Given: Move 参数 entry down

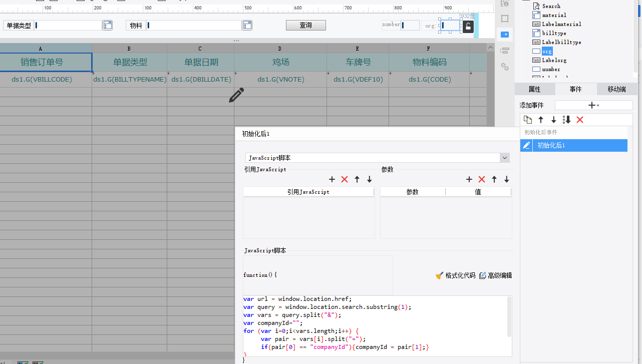Looking at the screenshot, I should tap(507, 179).
